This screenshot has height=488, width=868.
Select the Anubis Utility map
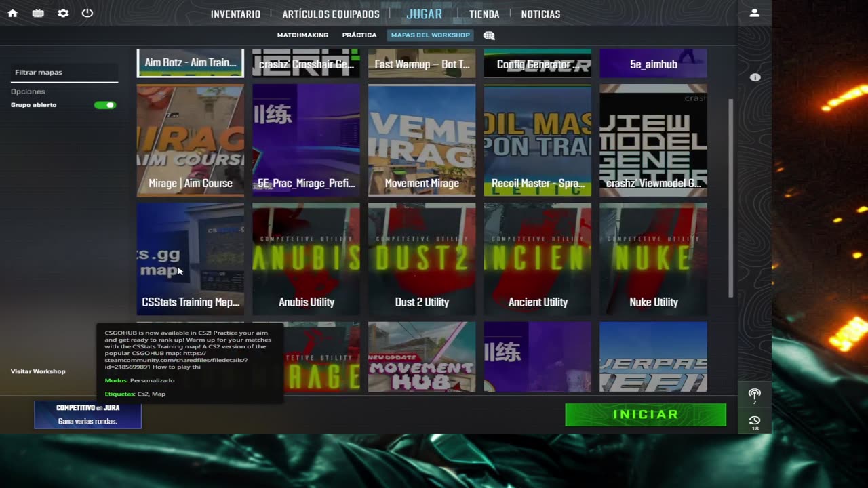(307, 259)
